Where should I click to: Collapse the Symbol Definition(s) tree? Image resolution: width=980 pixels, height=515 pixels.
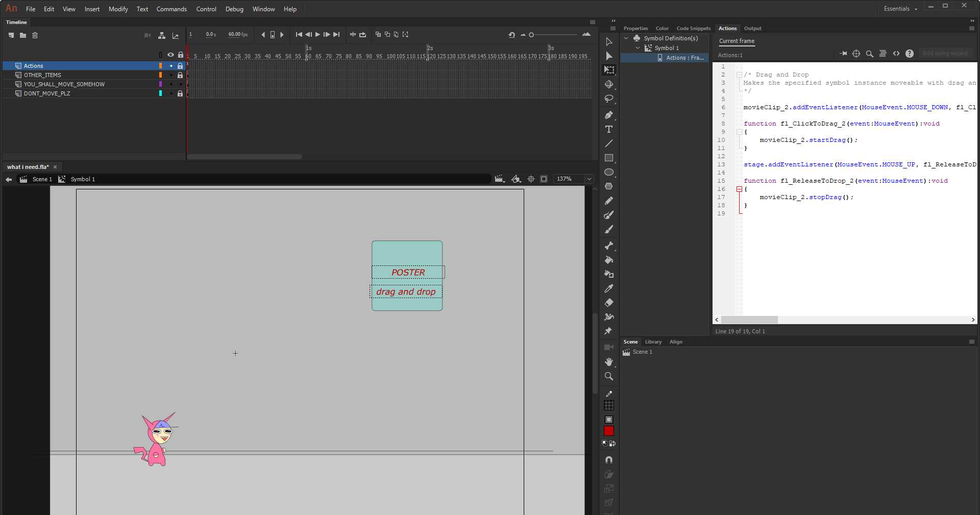[626, 38]
